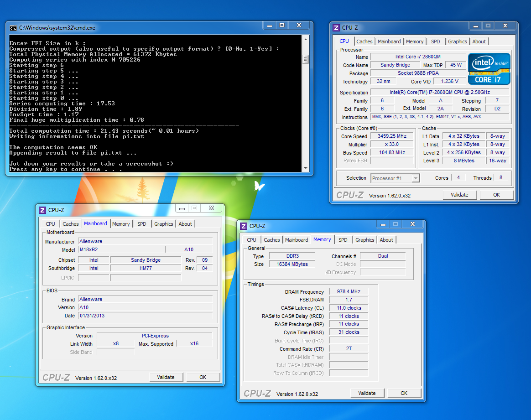
Task: Click the DRAM Frequency 978.4 MHz value
Action: coord(349,292)
